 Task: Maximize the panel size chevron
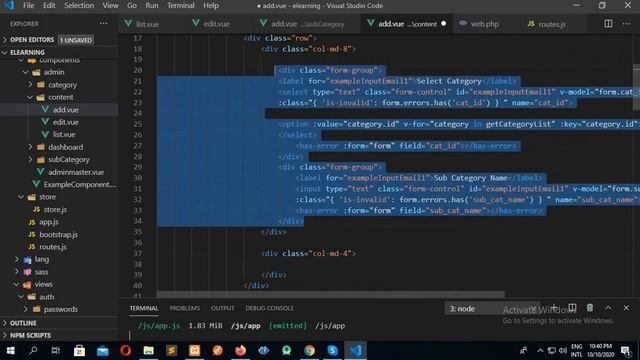[x=608, y=308]
